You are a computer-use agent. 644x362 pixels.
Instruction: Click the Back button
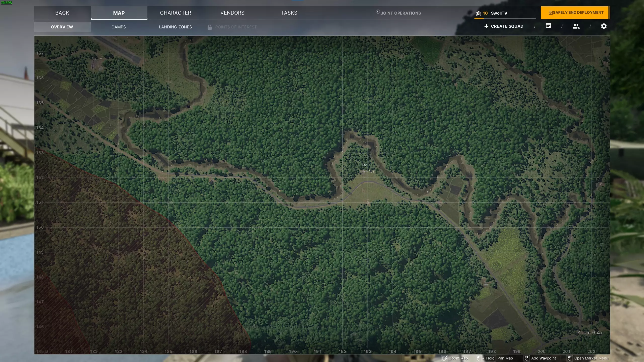click(x=62, y=13)
